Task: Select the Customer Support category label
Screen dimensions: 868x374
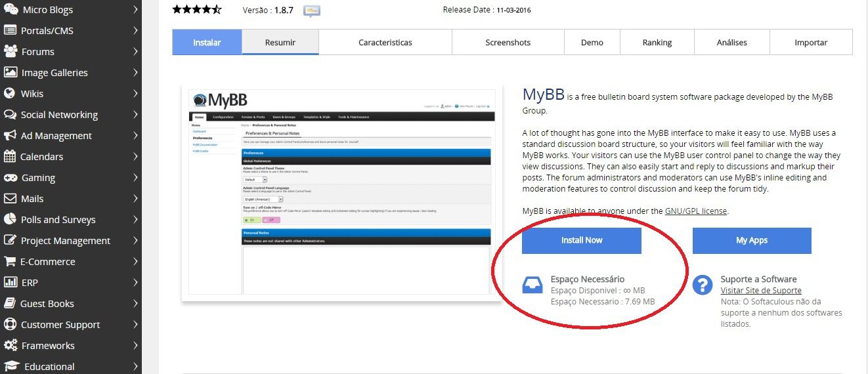Action: pyautogui.click(x=60, y=324)
